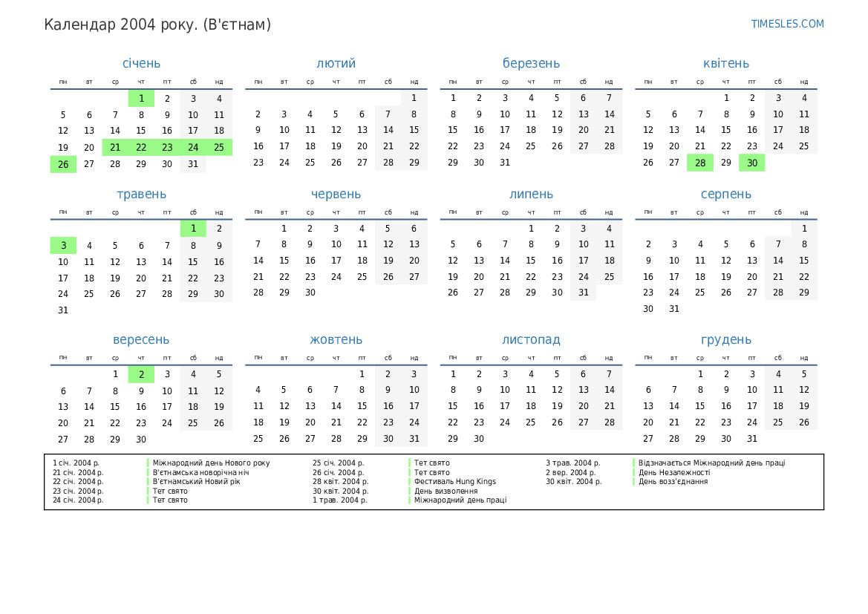Viewport: 868px width, 614px height.
Task: Select the 'квітень' month heading
Action: click(725, 63)
